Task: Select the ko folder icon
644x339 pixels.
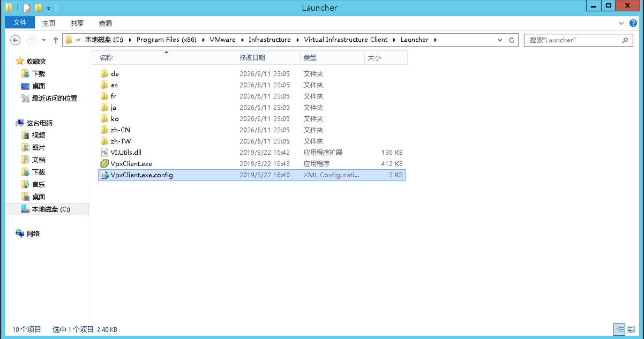Action: (x=104, y=118)
